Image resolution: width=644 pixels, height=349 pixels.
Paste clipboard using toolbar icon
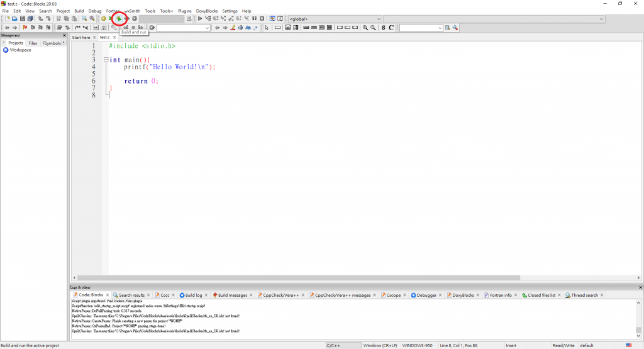tap(74, 19)
